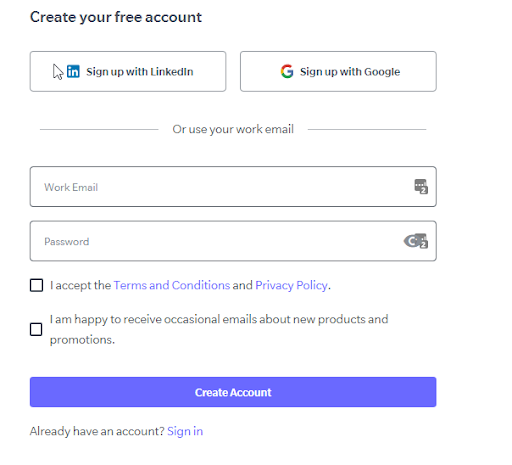Screen dimensions: 512x465
Task: Choose Sign up with Google button text
Action: tap(350, 72)
